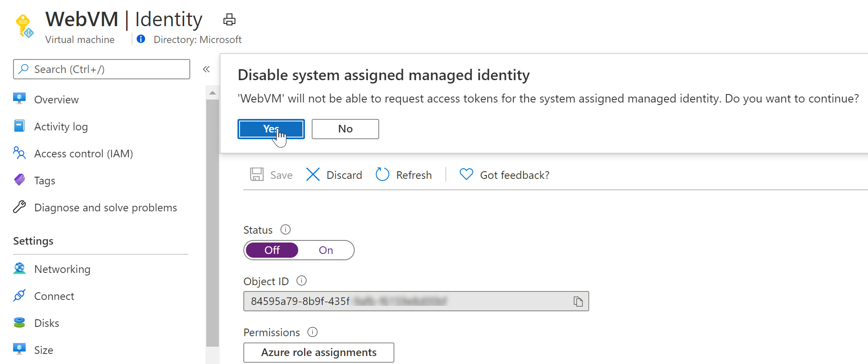Click No to cancel disabling identity
Screen dimensions: 868x364
point(345,129)
